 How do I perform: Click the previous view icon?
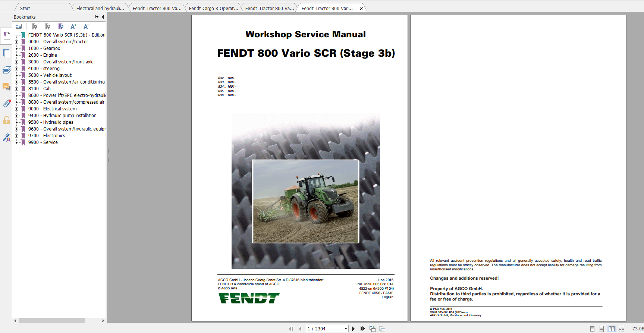point(372,329)
